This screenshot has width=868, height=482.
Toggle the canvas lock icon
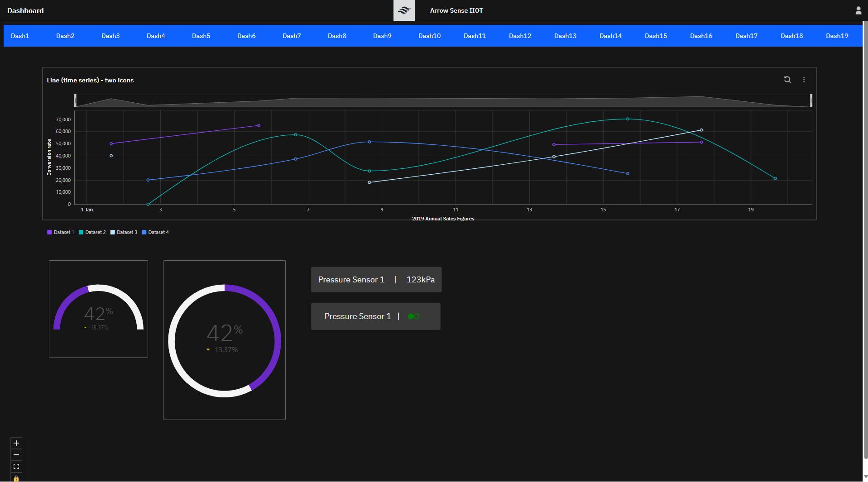[x=16, y=478]
